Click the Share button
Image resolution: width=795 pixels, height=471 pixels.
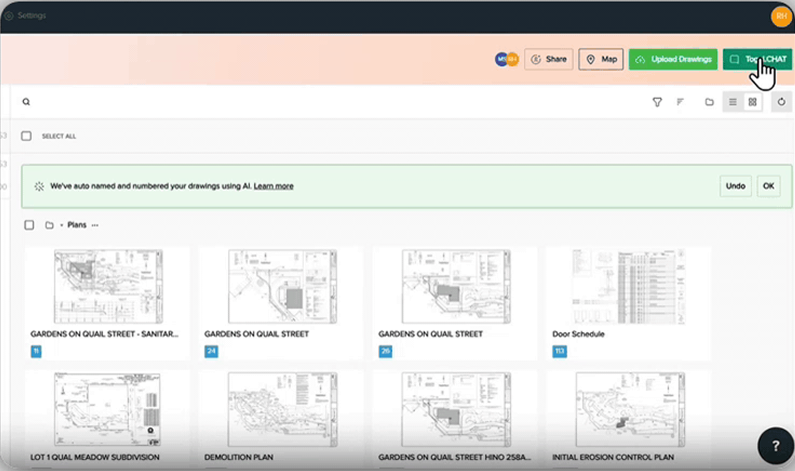pos(549,59)
